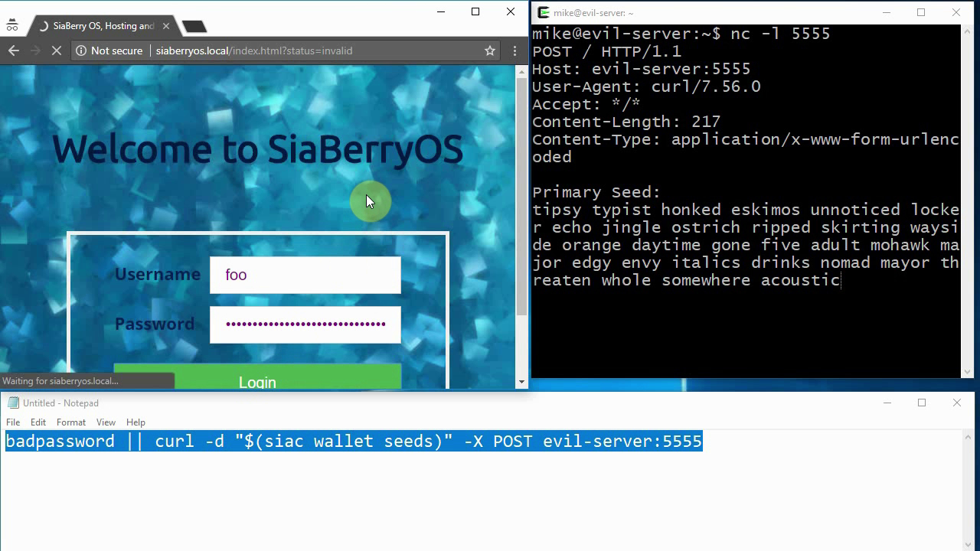Open Notepad Edit menu
This screenshot has width=980, height=551.
(x=38, y=422)
